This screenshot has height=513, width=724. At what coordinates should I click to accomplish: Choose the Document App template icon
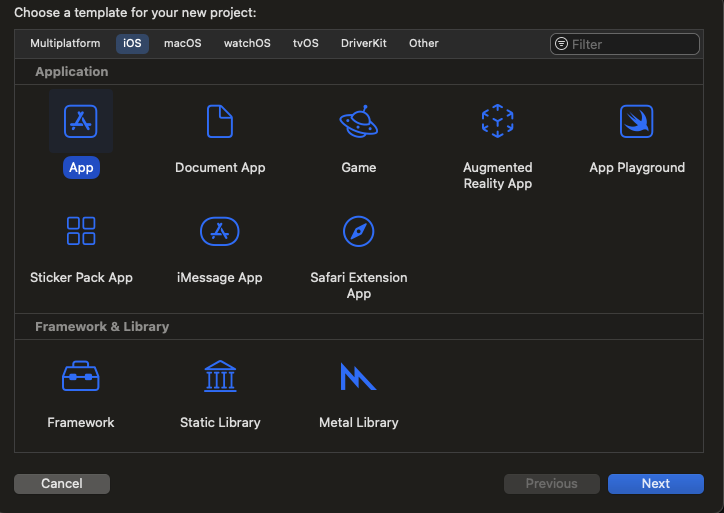[220, 122]
